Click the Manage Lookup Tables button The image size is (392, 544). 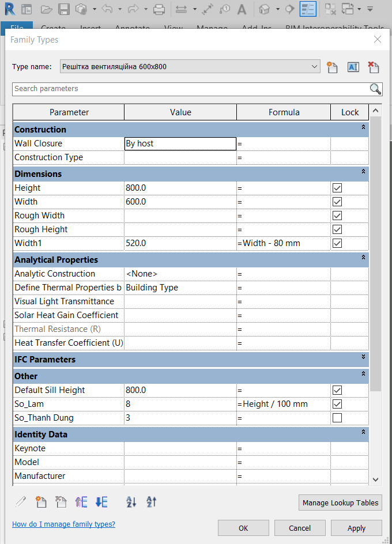(340, 503)
